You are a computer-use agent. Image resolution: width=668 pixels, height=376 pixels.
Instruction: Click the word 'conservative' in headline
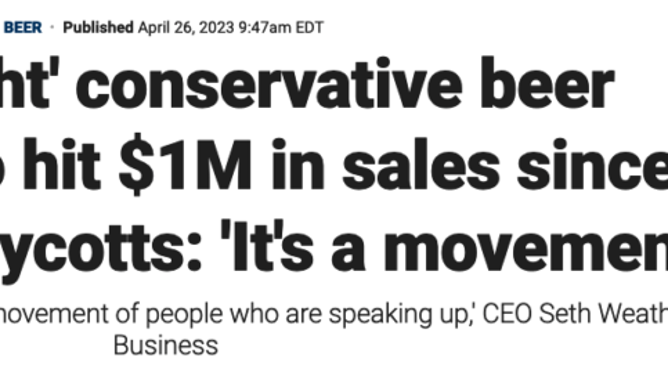pyautogui.click(x=269, y=83)
